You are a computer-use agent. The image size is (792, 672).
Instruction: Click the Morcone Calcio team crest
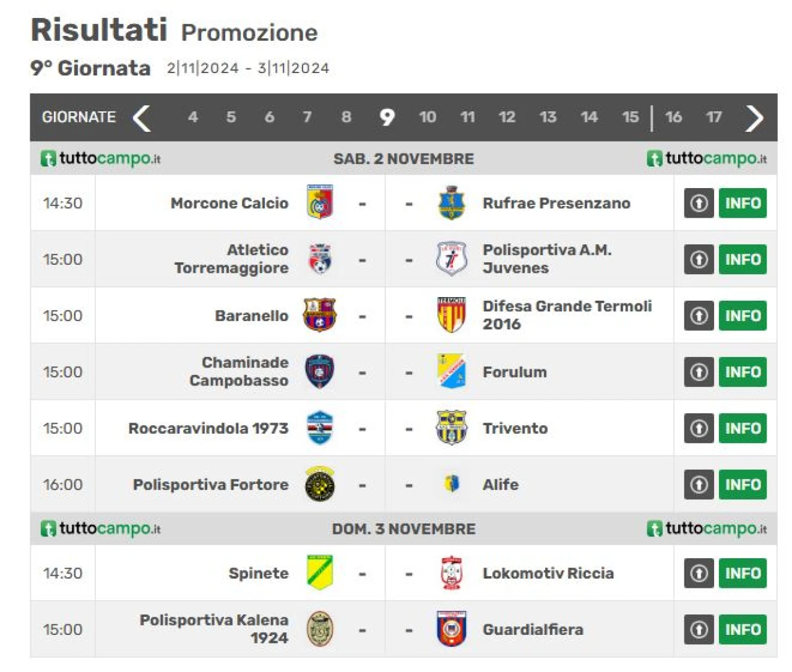320,202
